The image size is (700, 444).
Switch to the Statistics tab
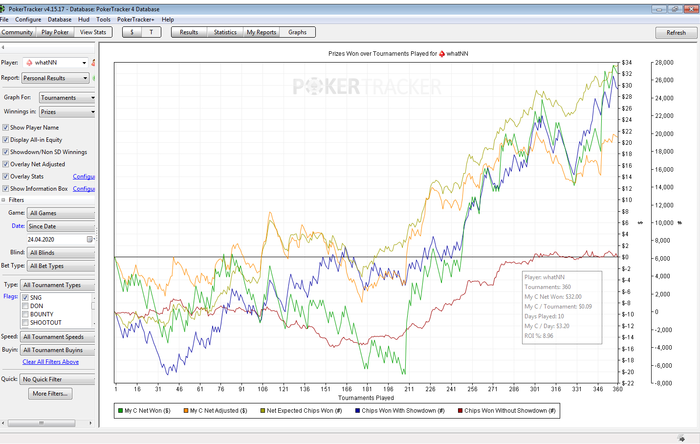point(225,32)
